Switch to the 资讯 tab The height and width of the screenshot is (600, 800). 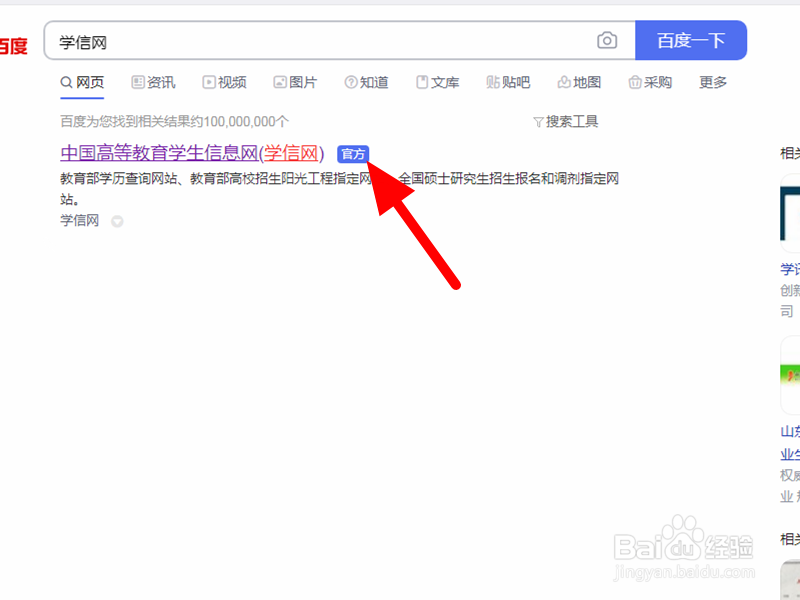[154, 82]
